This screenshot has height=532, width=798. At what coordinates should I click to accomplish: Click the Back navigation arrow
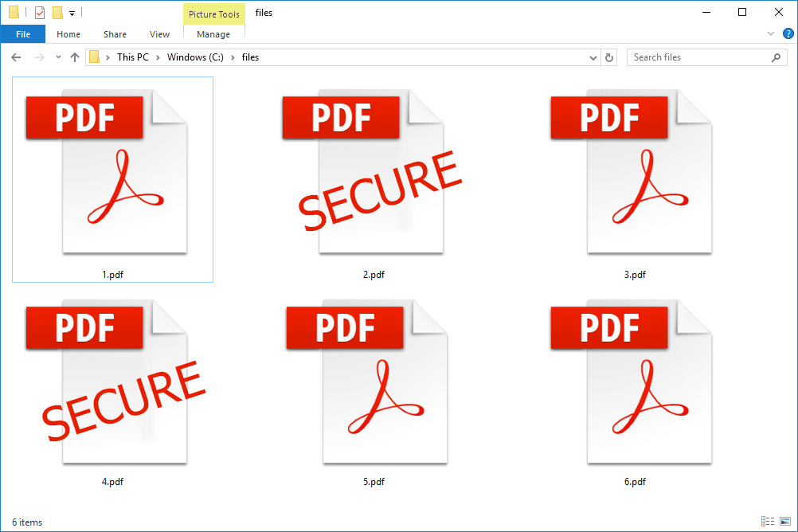pos(16,57)
